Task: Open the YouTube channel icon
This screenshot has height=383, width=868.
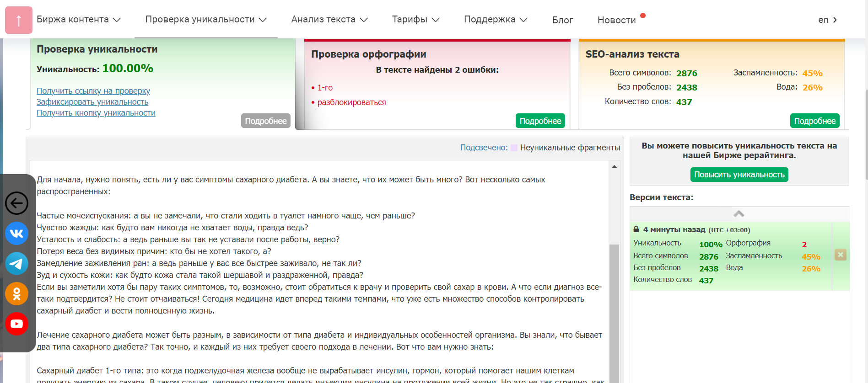Action: (x=17, y=324)
